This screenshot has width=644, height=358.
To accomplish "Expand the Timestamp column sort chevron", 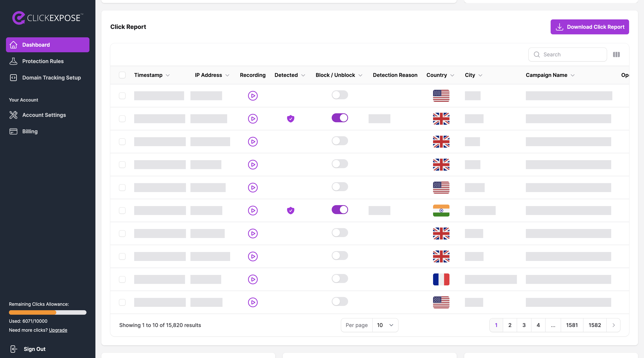I will pyautogui.click(x=168, y=75).
